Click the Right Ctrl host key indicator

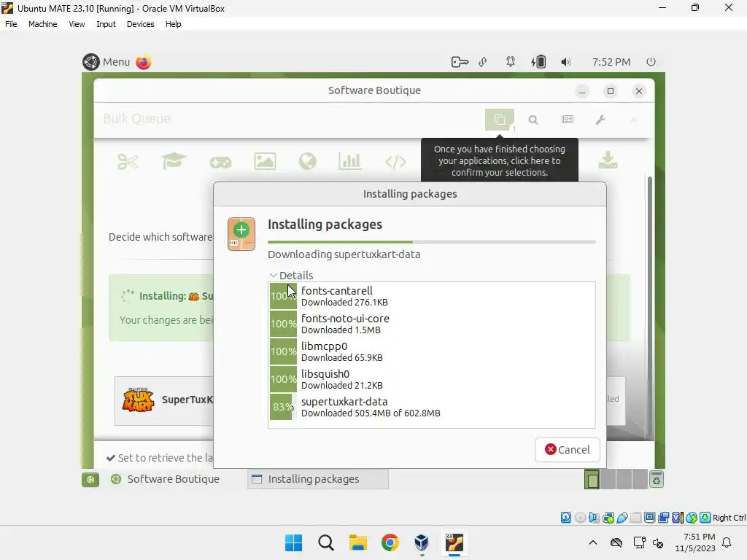[729, 518]
